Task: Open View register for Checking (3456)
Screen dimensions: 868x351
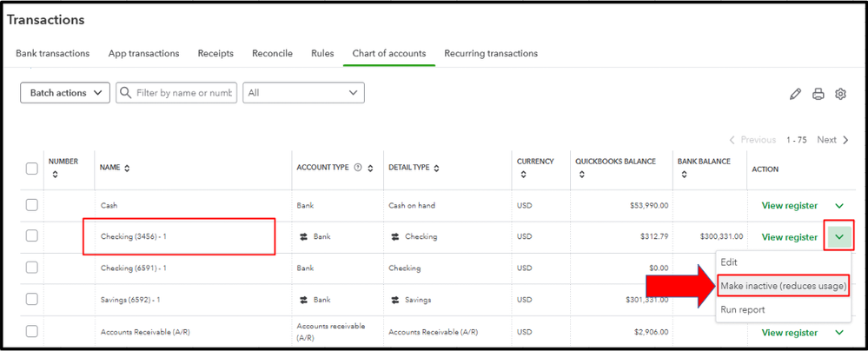Action: [789, 237]
